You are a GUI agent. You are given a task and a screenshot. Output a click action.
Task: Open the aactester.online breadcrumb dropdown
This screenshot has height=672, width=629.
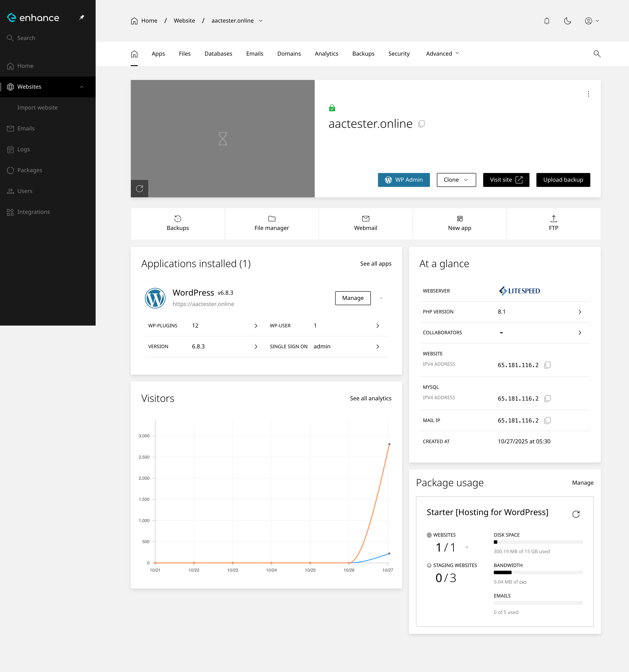click(x=261, y=21)
